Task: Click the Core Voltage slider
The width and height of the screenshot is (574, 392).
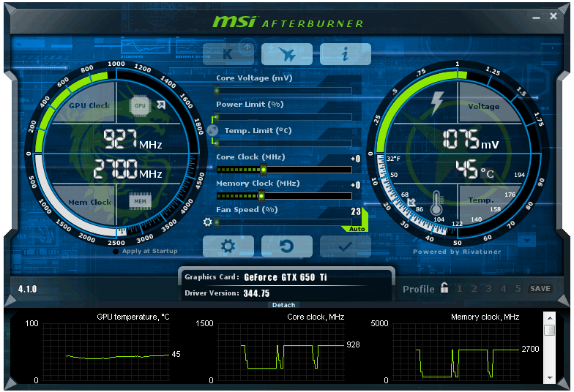Action: 283,91
